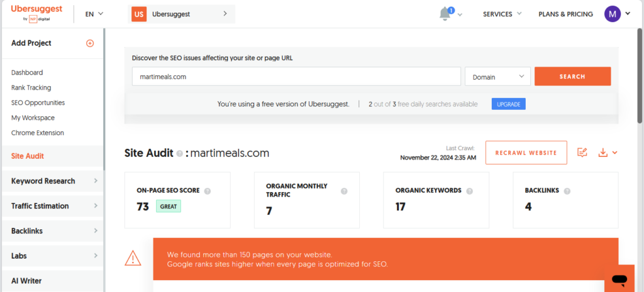The height and width of the screenshot is (292, 644).
Task: Click the Organic Keywords help icon
Action: tap(469, 191)
